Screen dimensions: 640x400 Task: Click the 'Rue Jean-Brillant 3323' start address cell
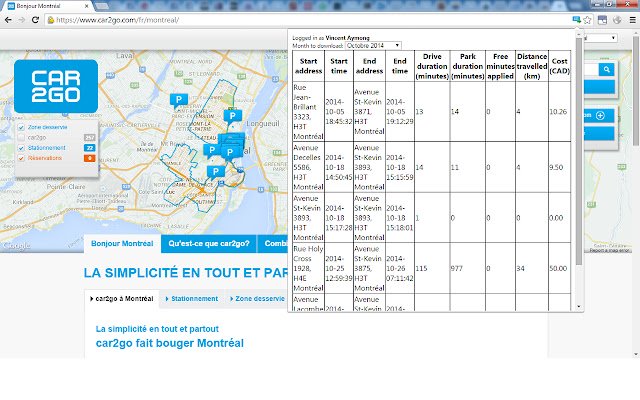tap(309, 112)
